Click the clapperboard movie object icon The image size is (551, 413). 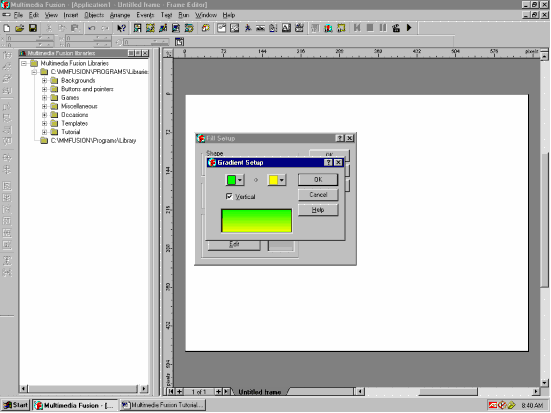[299, 28]
